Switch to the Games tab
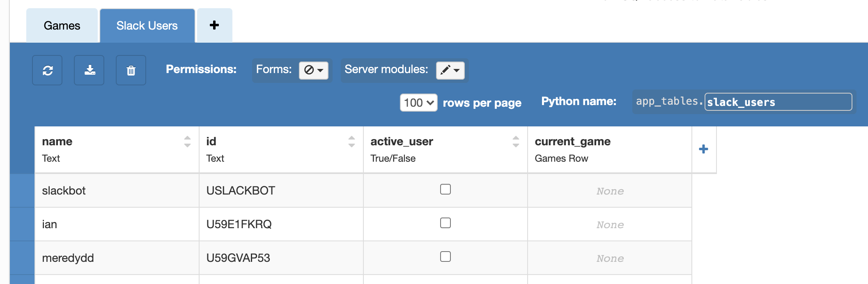868x284 pixels. click(x=62, y=26)
